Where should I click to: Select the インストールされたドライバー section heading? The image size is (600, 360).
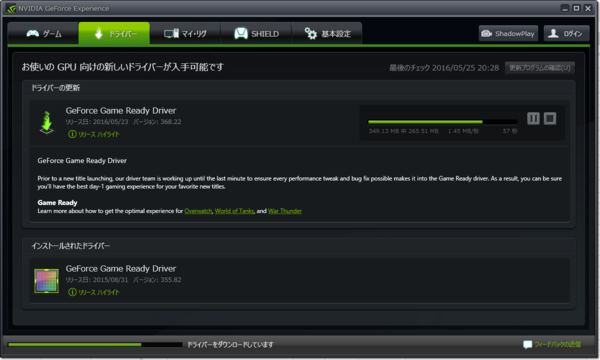[x=71, y=246]
